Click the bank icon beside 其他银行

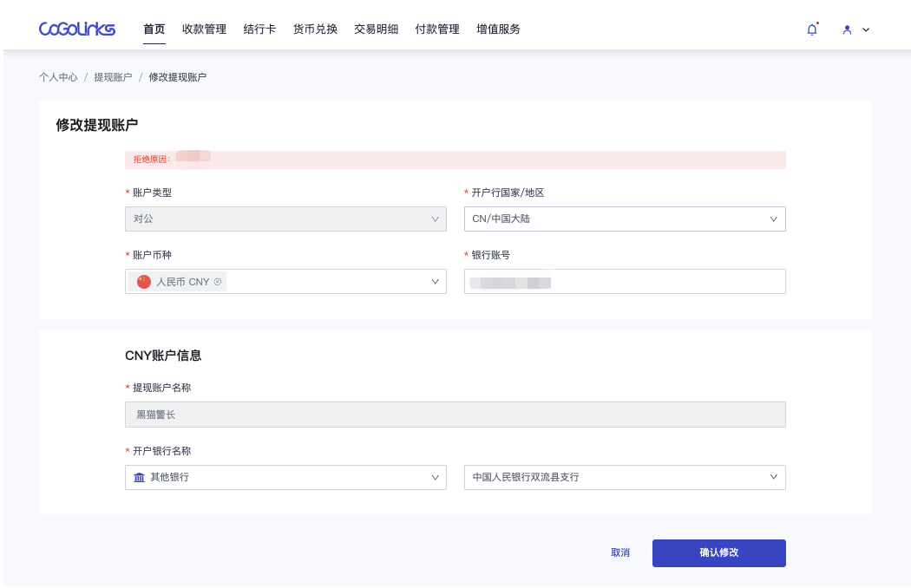[139, 478]
